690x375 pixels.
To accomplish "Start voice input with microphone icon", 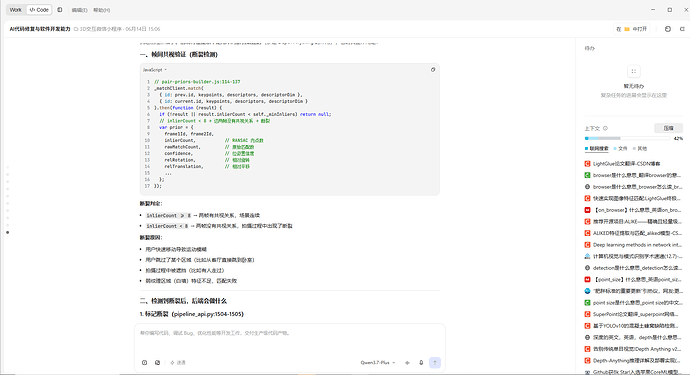I will [x=421, y=363].
